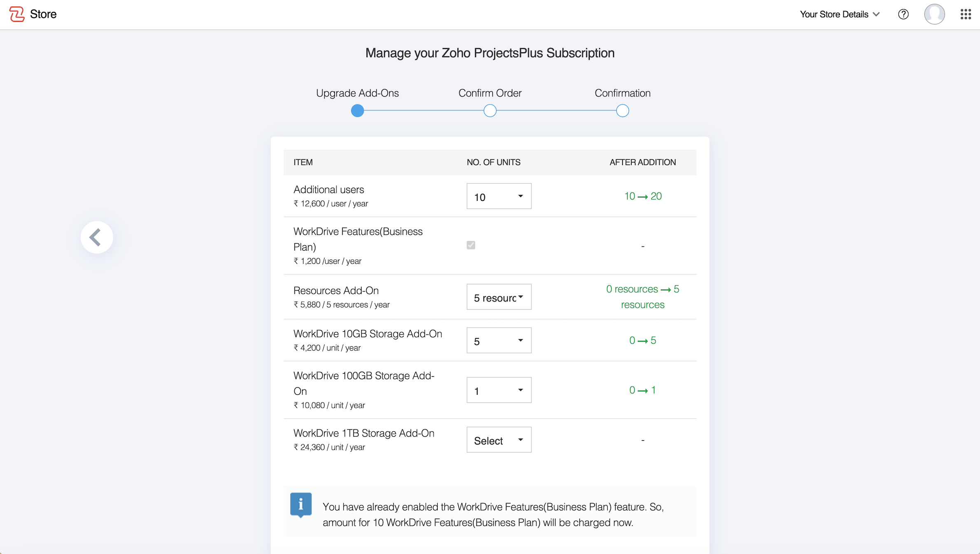Click the Confirmation step circle
Viewport: 980px width, 554px height.
pyautogui.click(x=623, y=111)
